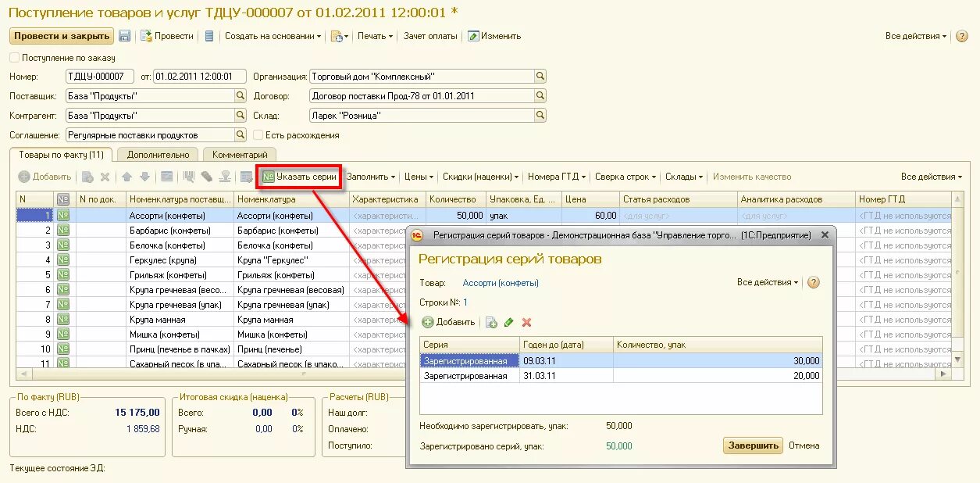The image size is (980, 483).
Task: Switch to the Дополнительно tab
Action: click(x=158, y=155)
